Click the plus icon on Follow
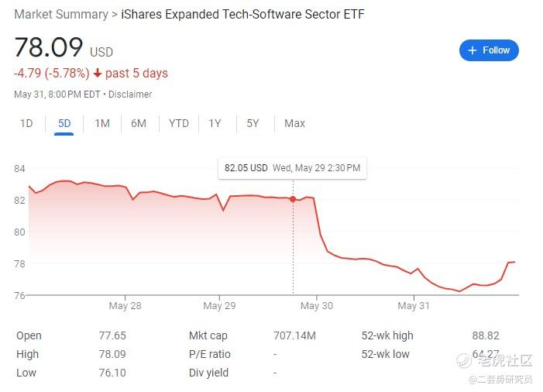This screenshot has width=543, height=392. [x=472, y=50]
